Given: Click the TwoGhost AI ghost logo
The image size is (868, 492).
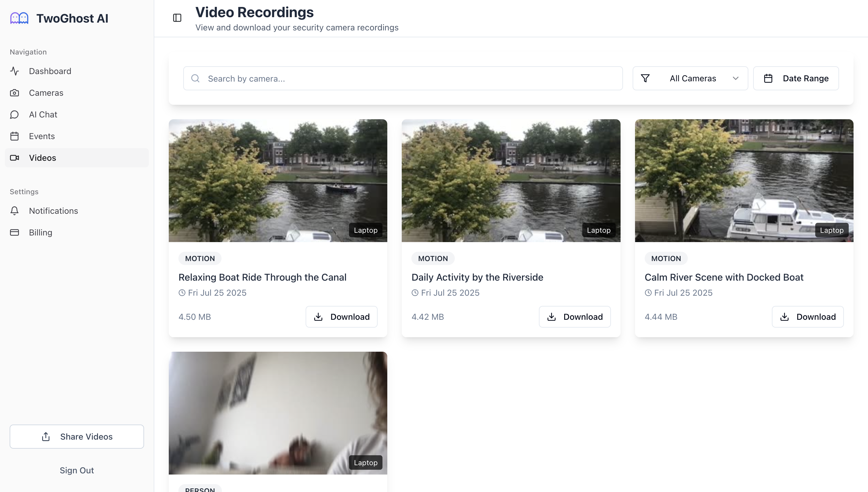Looking at the screenshot, I should [19, 18].
